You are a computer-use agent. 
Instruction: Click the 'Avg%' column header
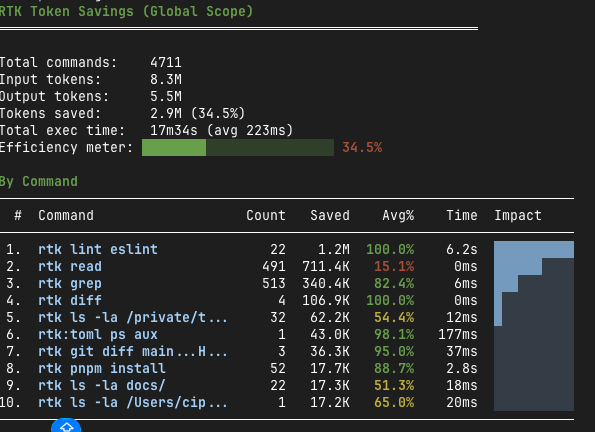click(398, 215)
